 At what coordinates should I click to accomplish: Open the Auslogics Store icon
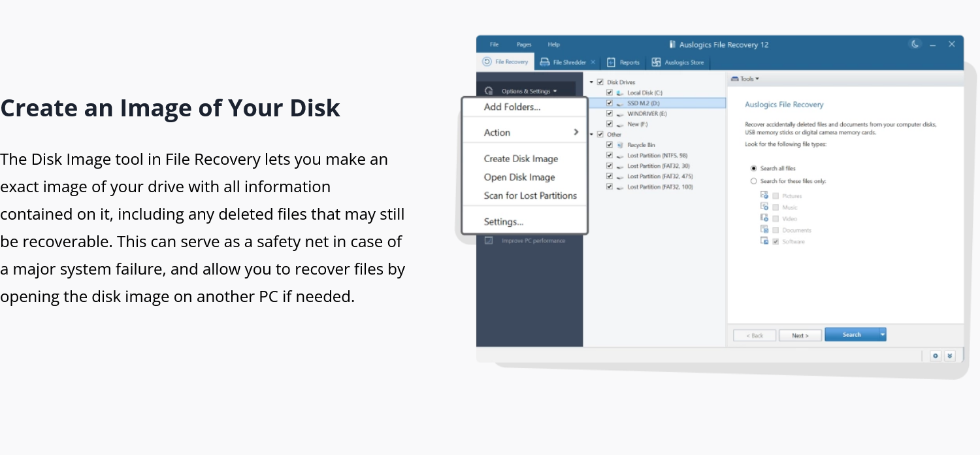[656, 61]
